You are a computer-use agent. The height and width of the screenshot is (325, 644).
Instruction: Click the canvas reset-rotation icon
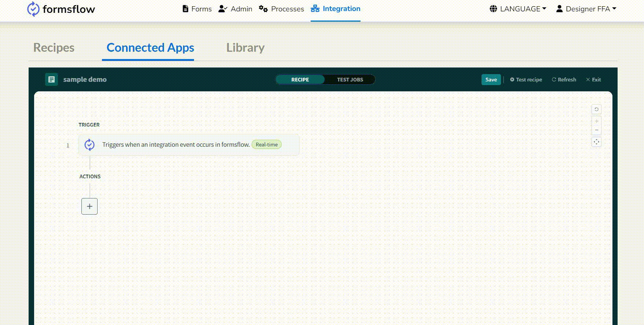[596, 109]
